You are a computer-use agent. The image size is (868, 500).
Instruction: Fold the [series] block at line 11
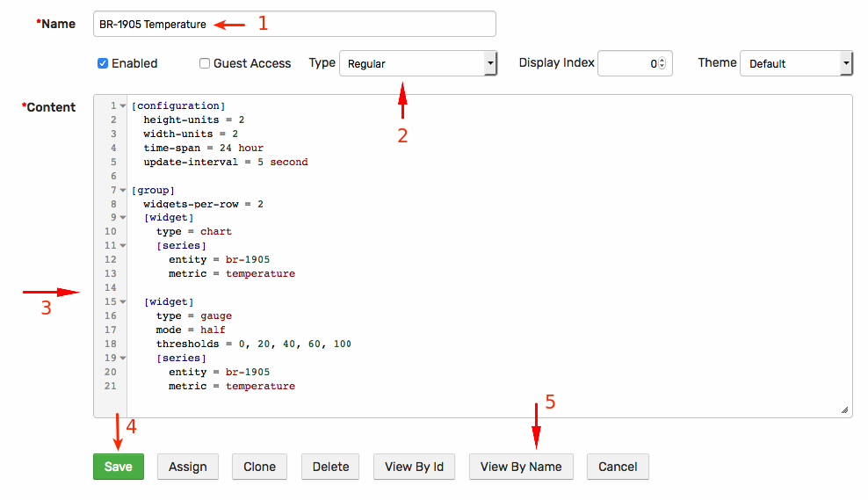point(123,245)
